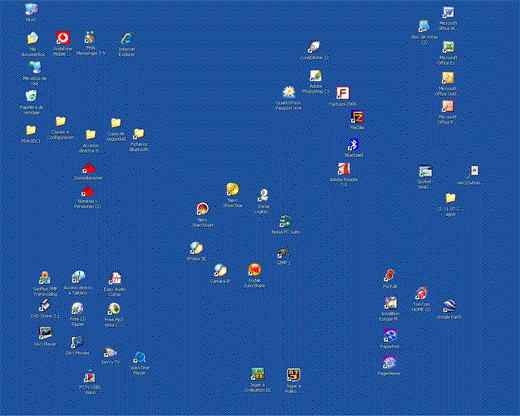The image size is (520, 416).
Task: Open Mis documentos folder
Action: pyautogui.click(x=33, y=39)
